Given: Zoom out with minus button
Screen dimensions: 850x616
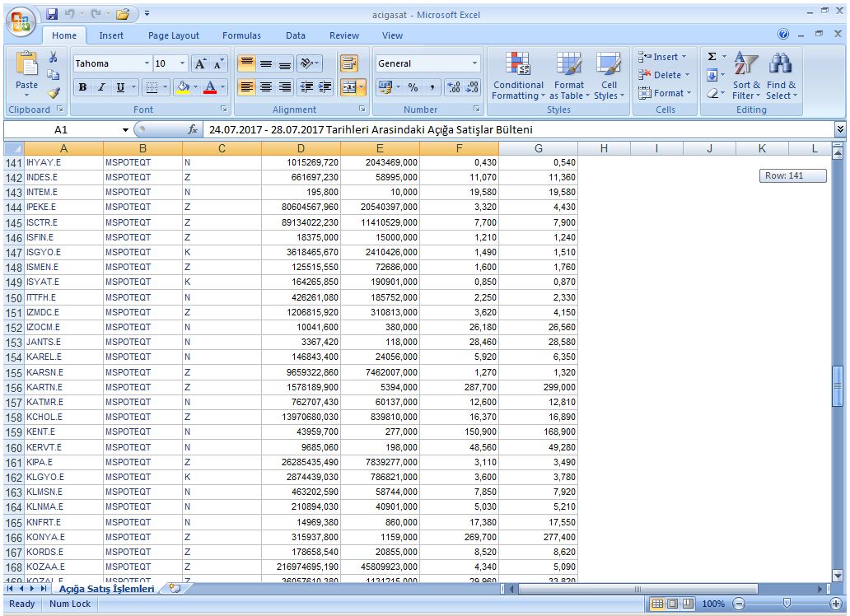Looking at the screenshot, I should tap(738, 604).
